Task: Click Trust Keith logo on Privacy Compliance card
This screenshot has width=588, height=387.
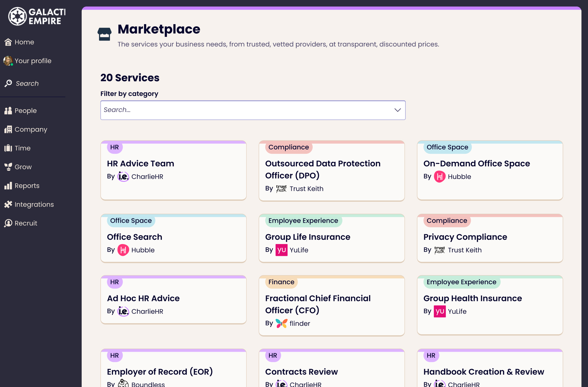Action: (440, 250)
